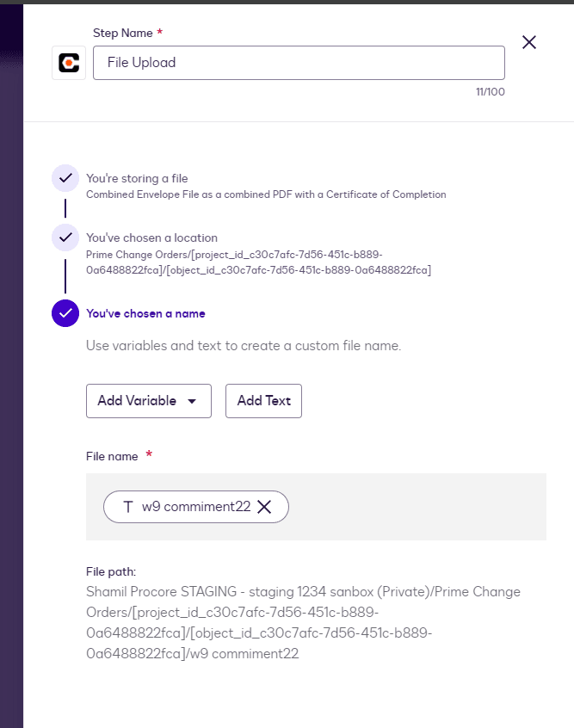Click the 11/100 character counter
574x728 pixels.
pyautogui.click(x=490, y=92)
